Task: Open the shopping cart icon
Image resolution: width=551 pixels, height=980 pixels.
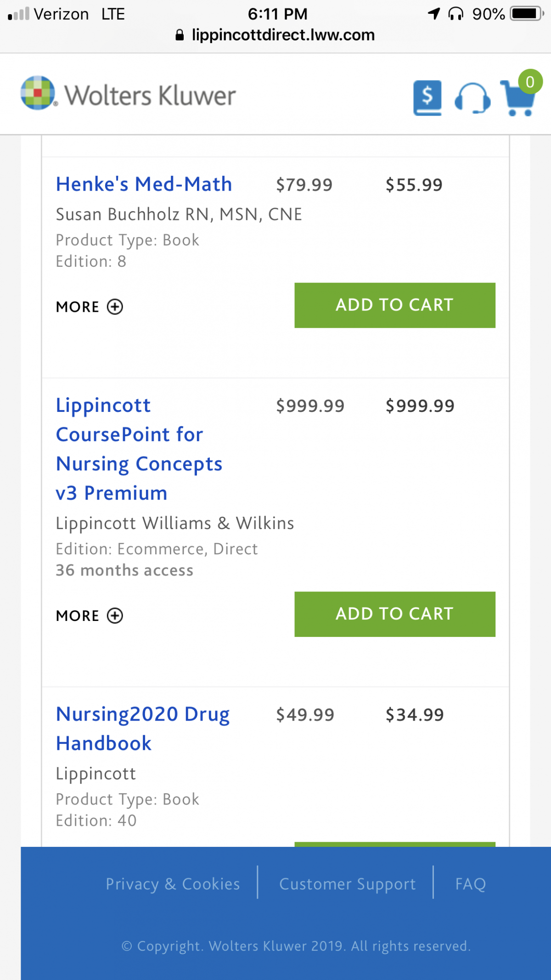Action: tap(518, 98)
